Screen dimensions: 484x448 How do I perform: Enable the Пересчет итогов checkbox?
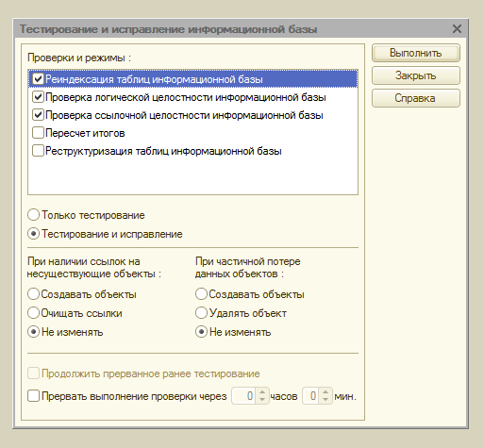(38, 133)
